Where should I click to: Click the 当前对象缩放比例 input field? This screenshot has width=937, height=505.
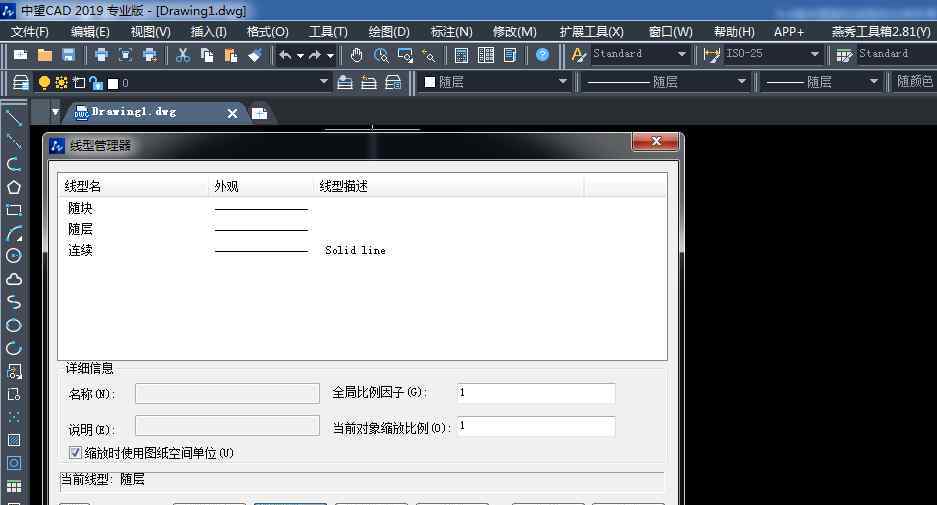pyautogui.click(x=536, y=426)
